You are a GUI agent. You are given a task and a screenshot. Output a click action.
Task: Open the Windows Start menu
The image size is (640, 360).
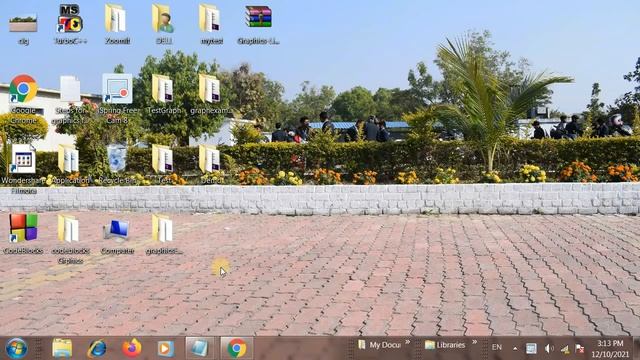tap(16, 348)
